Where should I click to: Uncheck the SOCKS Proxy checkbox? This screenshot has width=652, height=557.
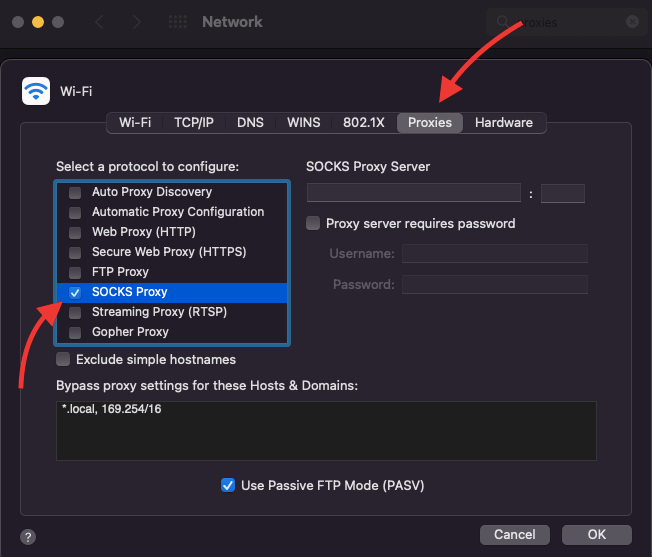click(75, 293)
